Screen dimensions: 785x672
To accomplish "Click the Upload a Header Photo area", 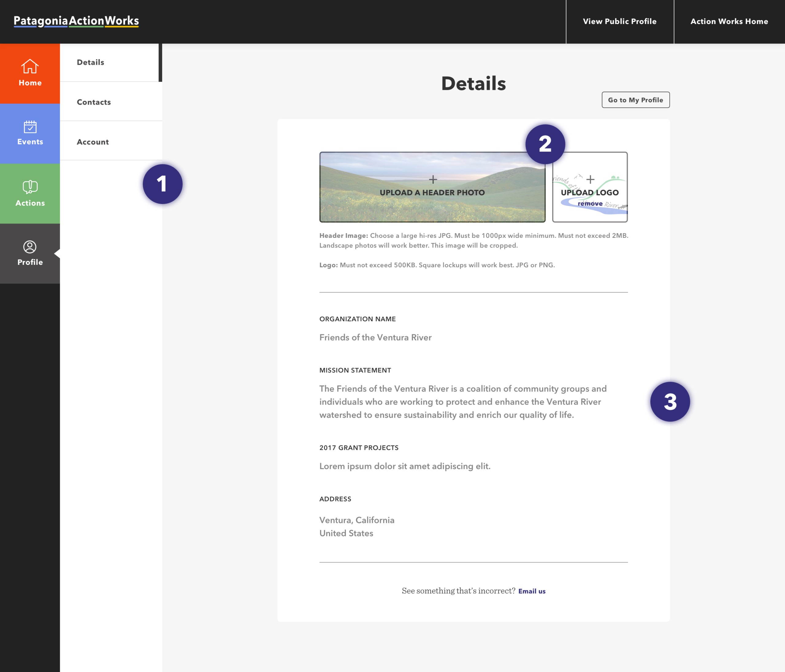I will coord(432,192).
